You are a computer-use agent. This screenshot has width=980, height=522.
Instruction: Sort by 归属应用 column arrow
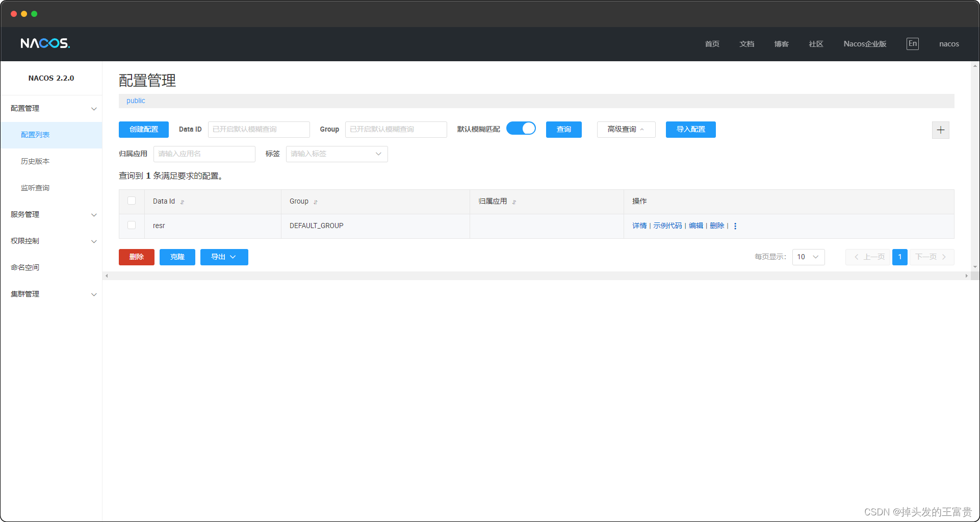(x=514, y=202)
